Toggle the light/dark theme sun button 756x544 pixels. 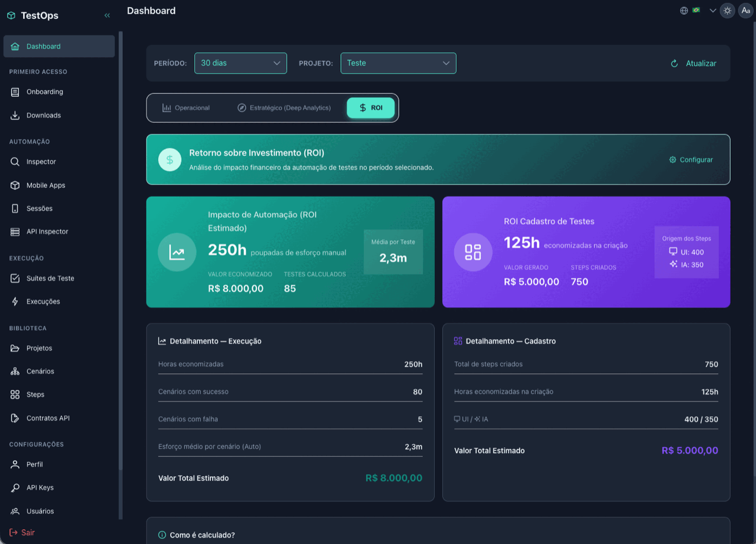click(728, 11)
